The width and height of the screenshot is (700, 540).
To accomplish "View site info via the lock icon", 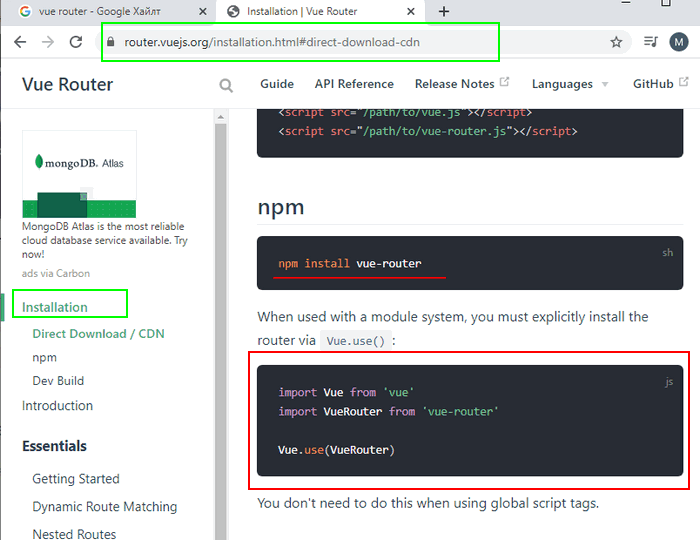I will click(111, 42).
